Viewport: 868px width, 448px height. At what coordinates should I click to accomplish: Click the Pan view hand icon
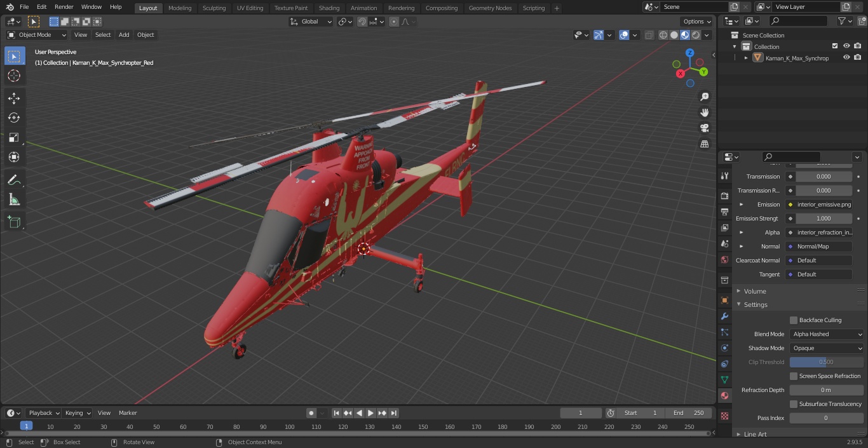point(705,112)
